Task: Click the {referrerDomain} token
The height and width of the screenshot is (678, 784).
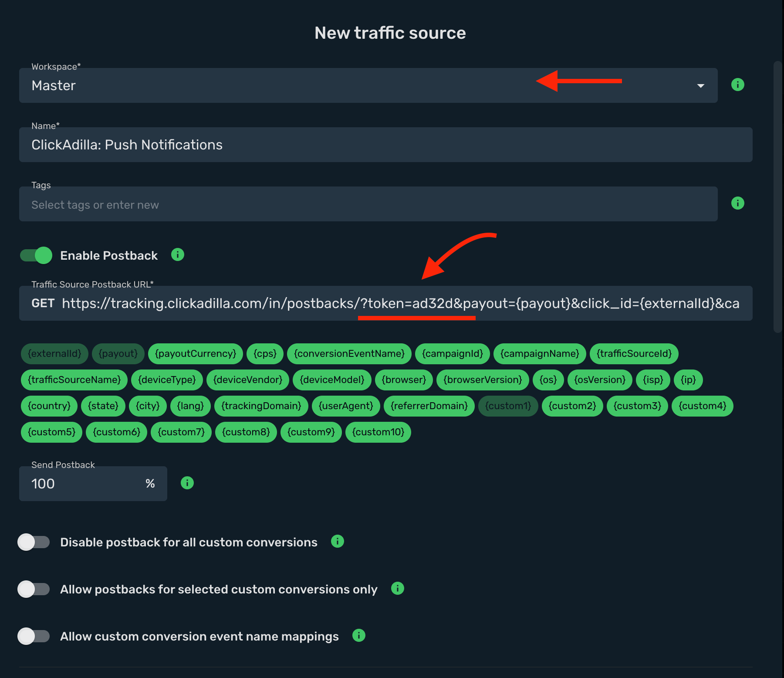Action: click(429, 406)
